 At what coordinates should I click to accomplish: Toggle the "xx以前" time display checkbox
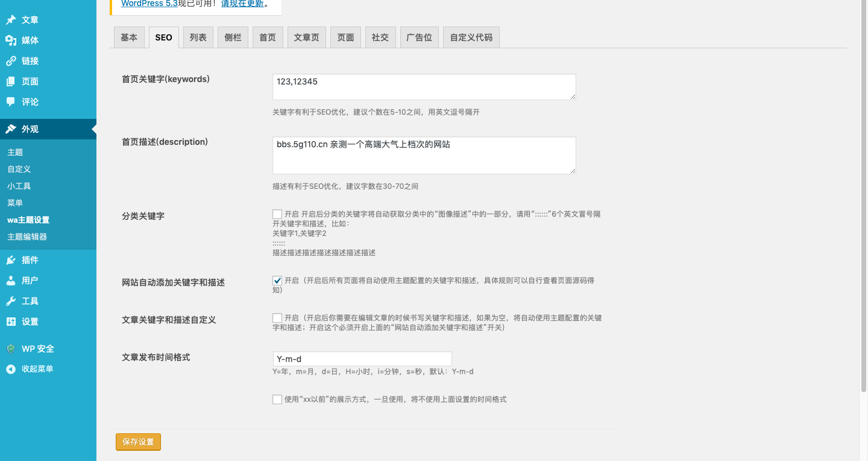tap(277, 399)
